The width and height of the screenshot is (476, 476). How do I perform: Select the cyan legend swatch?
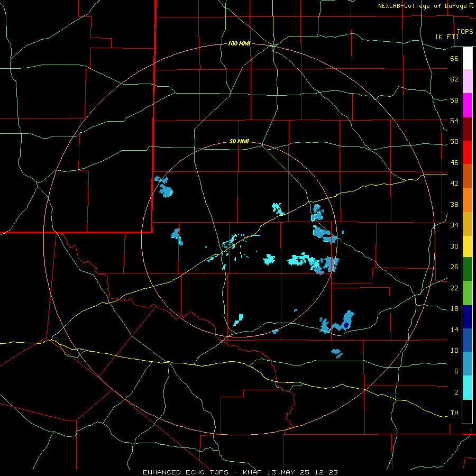[x=467, y=388]
